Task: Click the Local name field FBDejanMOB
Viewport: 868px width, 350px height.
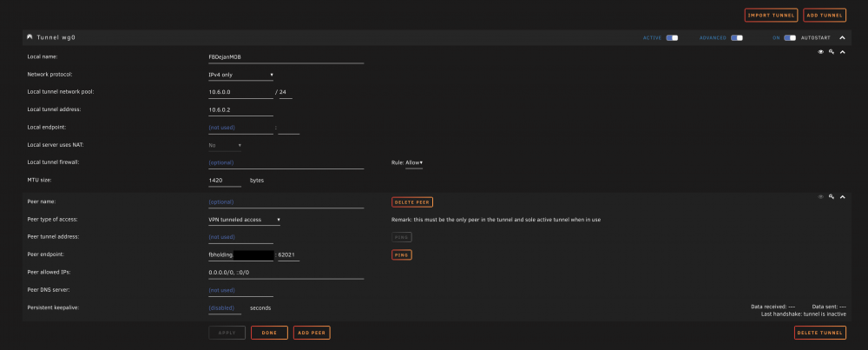Action: [x=286, y=57]
